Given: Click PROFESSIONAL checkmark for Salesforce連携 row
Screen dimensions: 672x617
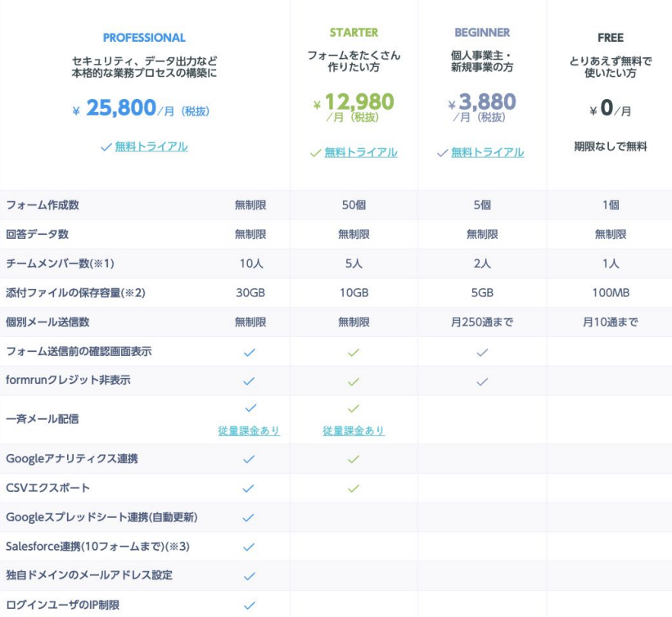Looking at the screenshot, I should click(x=250, y=547).
